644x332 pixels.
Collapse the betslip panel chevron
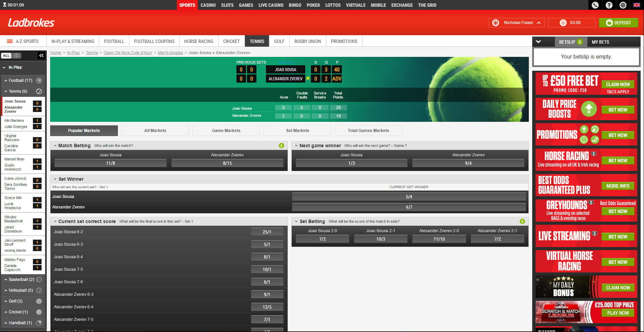tap(538, 42)
